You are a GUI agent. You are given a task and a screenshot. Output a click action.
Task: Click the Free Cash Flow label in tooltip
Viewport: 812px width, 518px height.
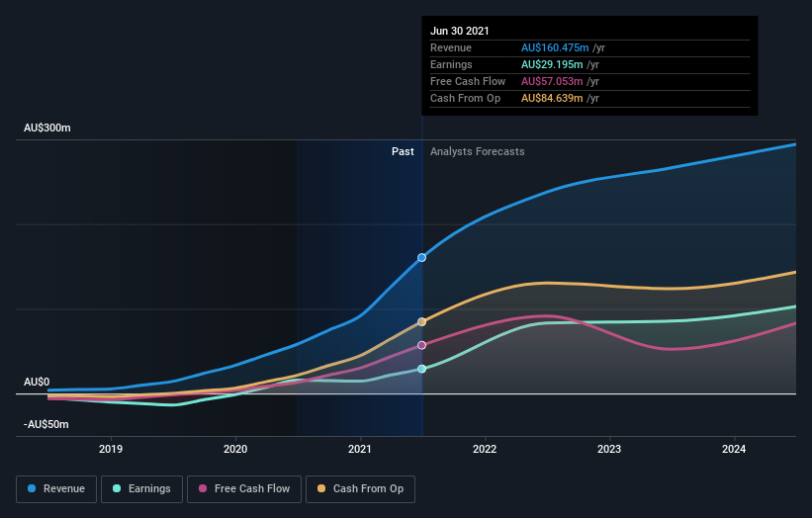(x=468, y=81)
